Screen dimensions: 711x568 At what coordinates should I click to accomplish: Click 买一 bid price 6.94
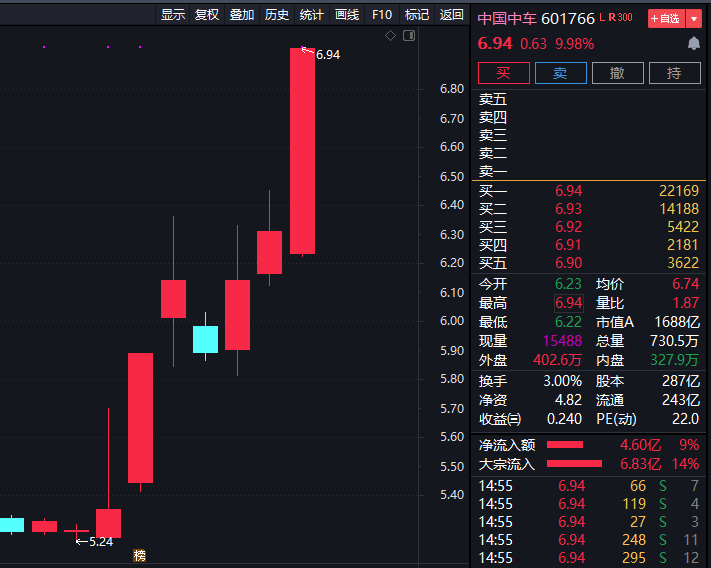[569, 191]
